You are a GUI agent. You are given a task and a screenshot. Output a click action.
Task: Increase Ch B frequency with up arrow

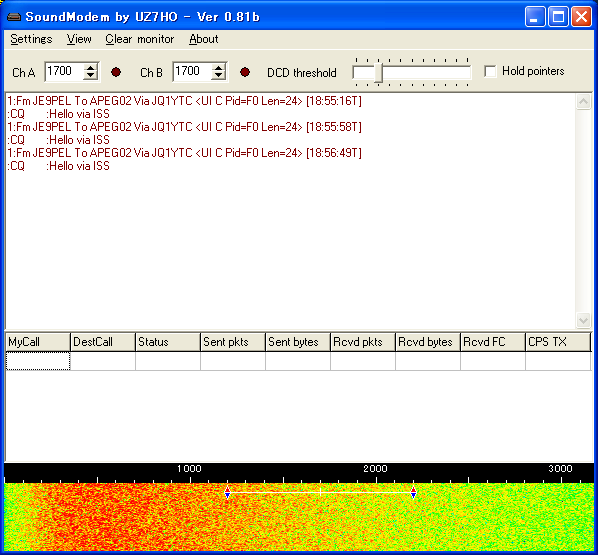click(219, 68)
